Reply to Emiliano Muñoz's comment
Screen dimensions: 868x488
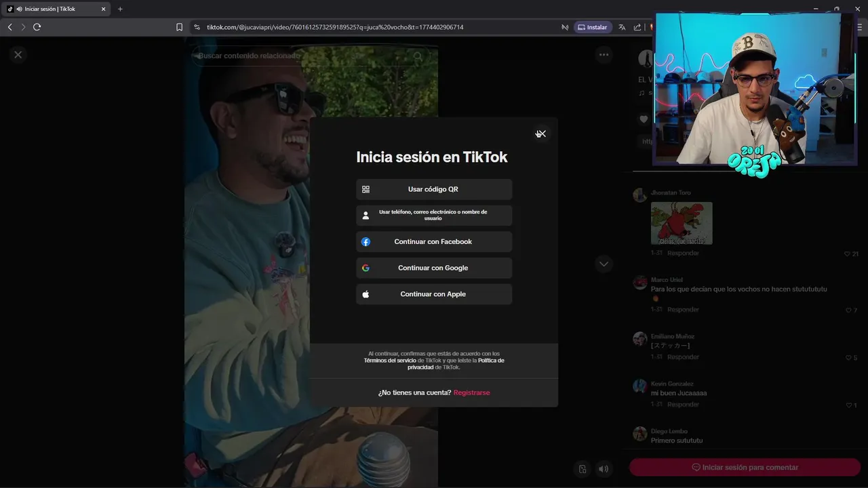683,357
